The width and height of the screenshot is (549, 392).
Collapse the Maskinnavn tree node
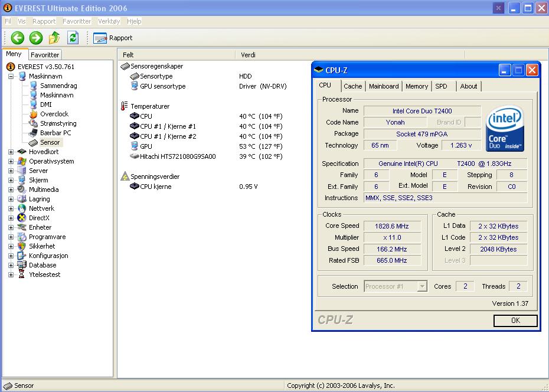click(11, 76)
